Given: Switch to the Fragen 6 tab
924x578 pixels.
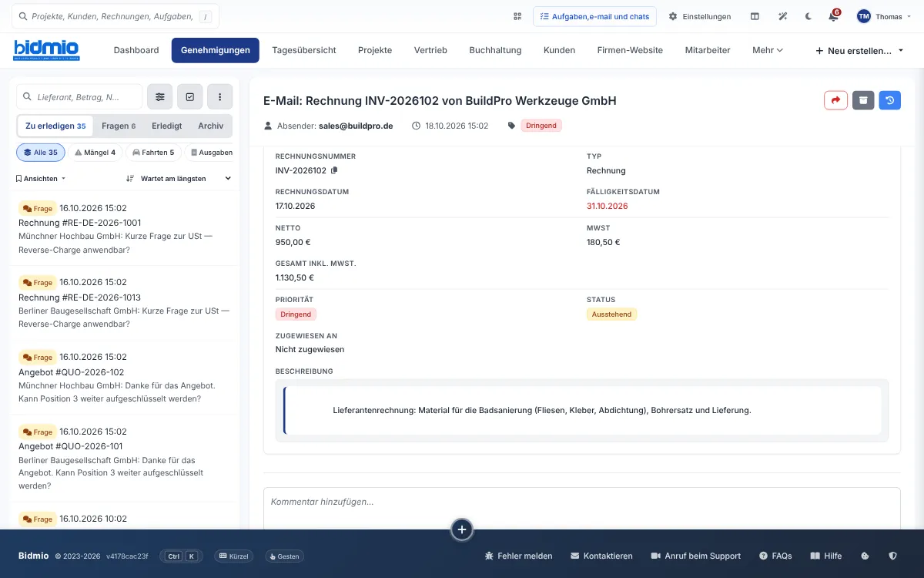Looking at the screenshot, I should pyautogui.click(x=119, y=126).
